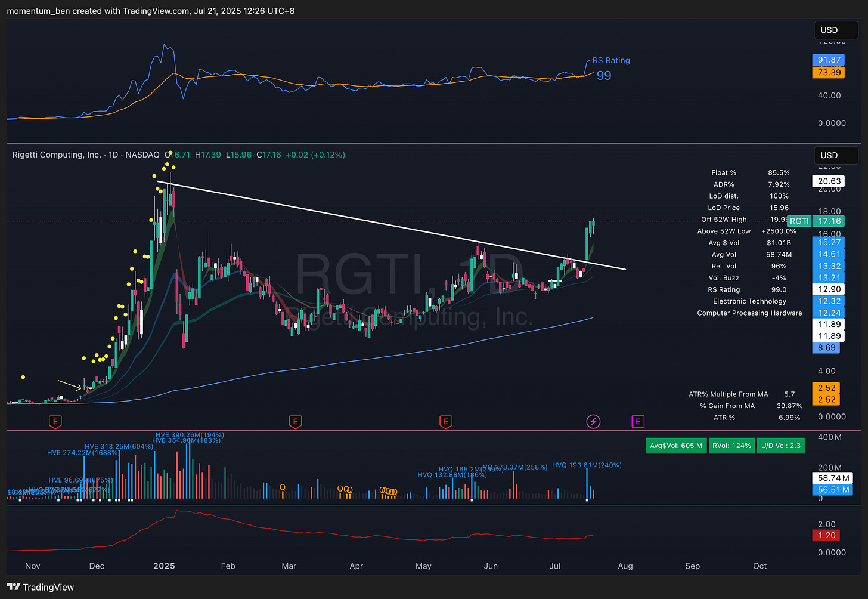Click the TradingView logo at the bottom
This screenshot has width=868, height=599.
pos(41,587)
